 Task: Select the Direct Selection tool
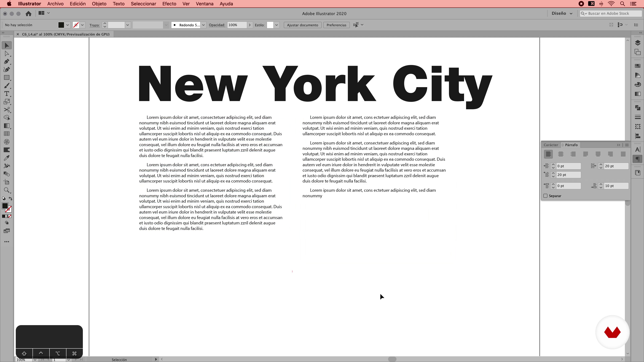[7, 53]
